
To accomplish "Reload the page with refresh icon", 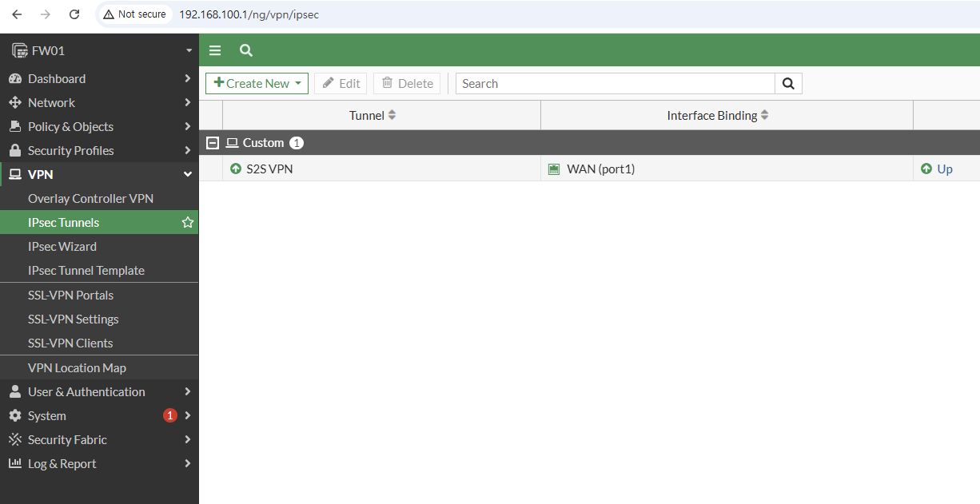I will pos(74,14).
